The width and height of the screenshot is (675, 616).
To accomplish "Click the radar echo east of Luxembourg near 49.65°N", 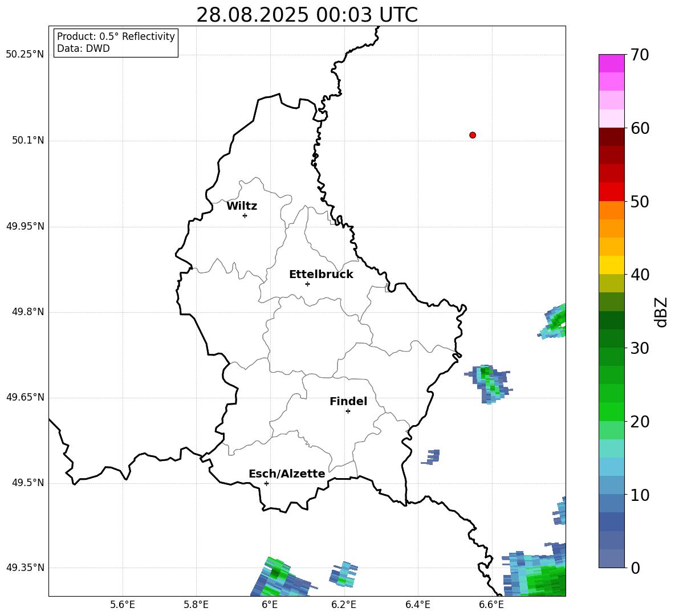I will [490, 384].
